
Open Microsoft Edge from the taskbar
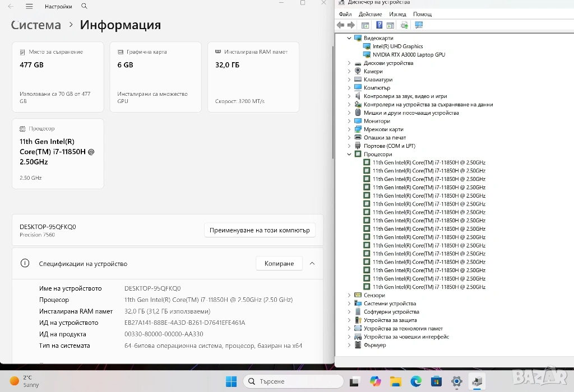[415, 381]
